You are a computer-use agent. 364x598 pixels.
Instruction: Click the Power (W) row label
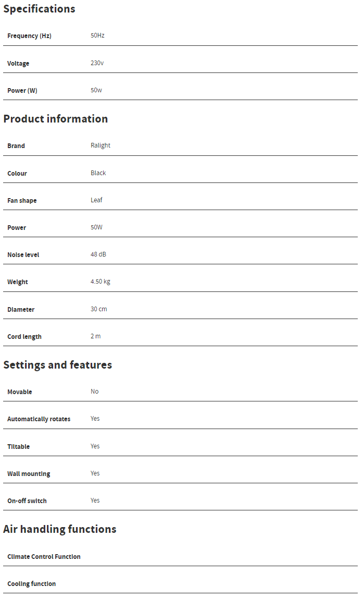pos(22,91)
